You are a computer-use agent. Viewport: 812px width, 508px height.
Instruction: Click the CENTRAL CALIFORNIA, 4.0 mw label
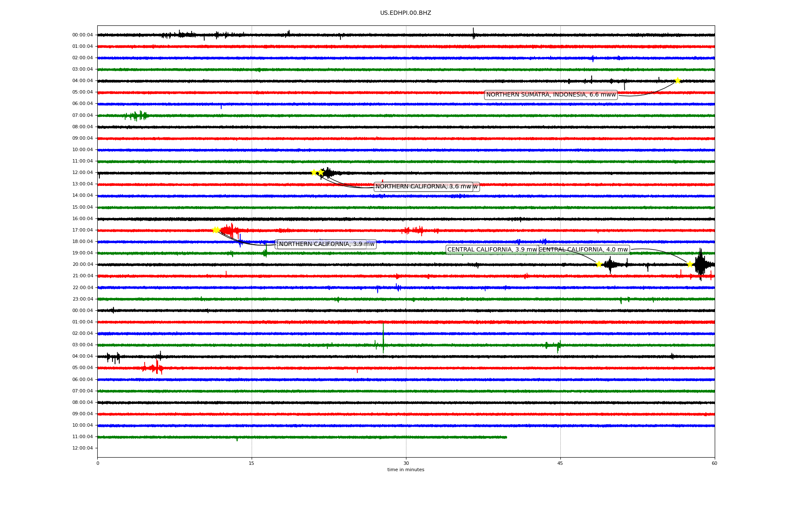(584, 250)
